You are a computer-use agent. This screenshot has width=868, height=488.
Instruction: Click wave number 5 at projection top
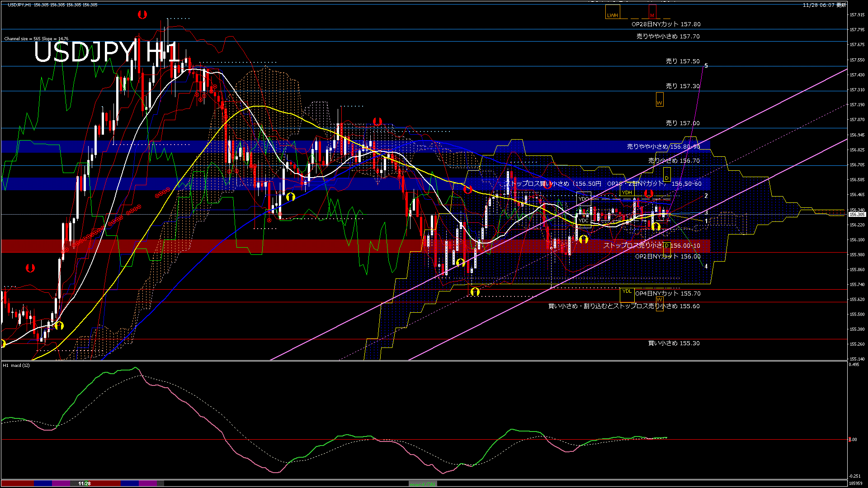pyautogui.click(x=706, y=66)
